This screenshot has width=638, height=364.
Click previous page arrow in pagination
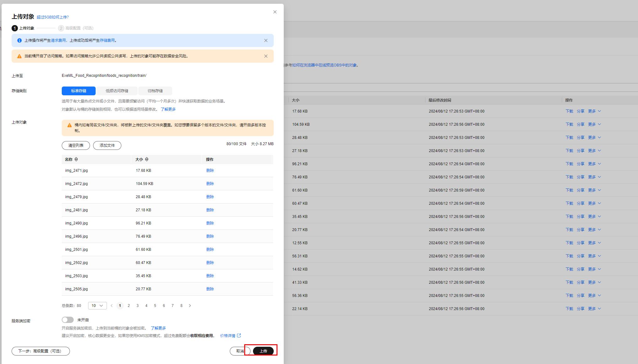click(112, 306)
